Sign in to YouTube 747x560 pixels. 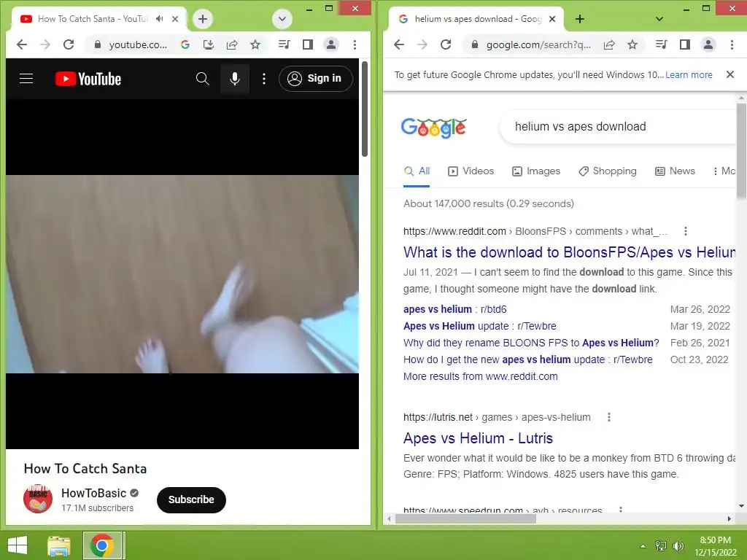click(315, 79)
